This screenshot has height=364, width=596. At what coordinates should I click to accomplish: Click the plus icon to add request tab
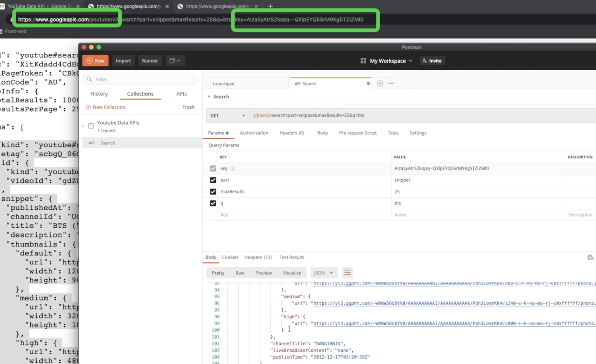(x=380, y=83)
